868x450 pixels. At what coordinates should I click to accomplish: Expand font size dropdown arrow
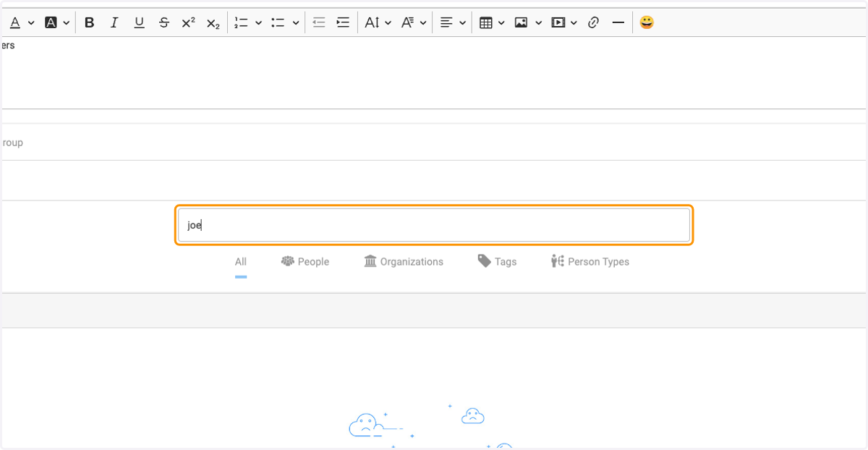point(388,23)
